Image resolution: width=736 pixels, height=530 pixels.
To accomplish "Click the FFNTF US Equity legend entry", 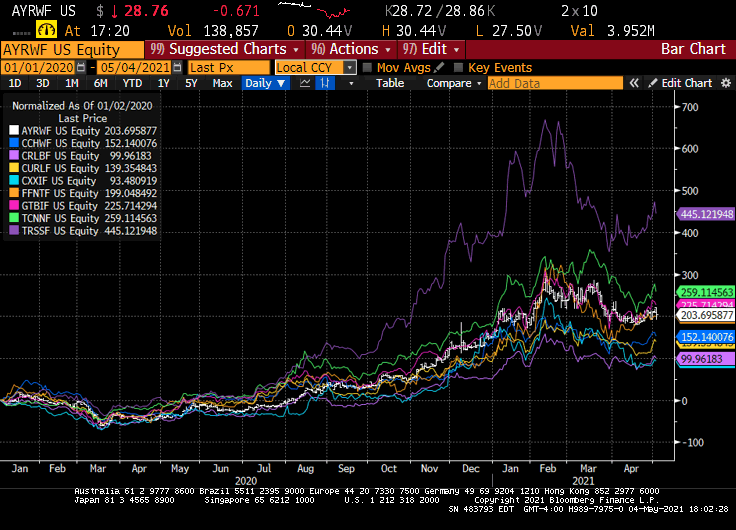I will [83, 193].
